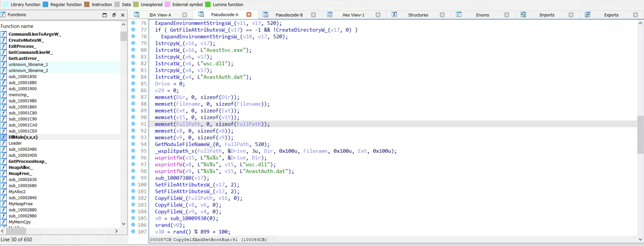Toggle the breakpoint dot on line 107

pyautogui.click(x=133, y=232)
